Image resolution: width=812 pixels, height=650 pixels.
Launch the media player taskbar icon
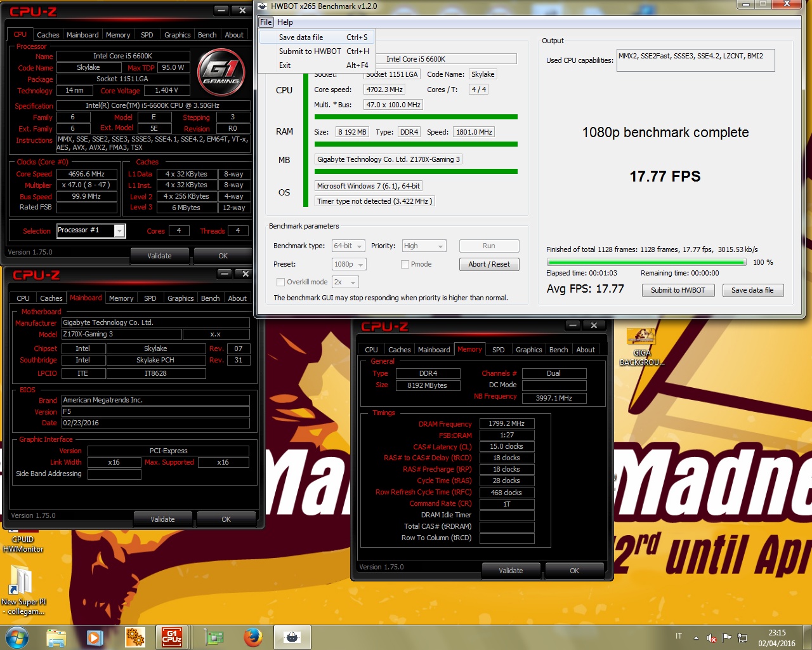click(95, 637)
